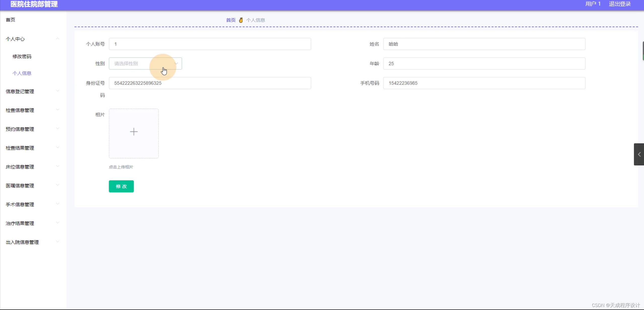Expand 信息登记管理 menu
Viewport: 644px width, 310px height.
[x=20, y=91]
